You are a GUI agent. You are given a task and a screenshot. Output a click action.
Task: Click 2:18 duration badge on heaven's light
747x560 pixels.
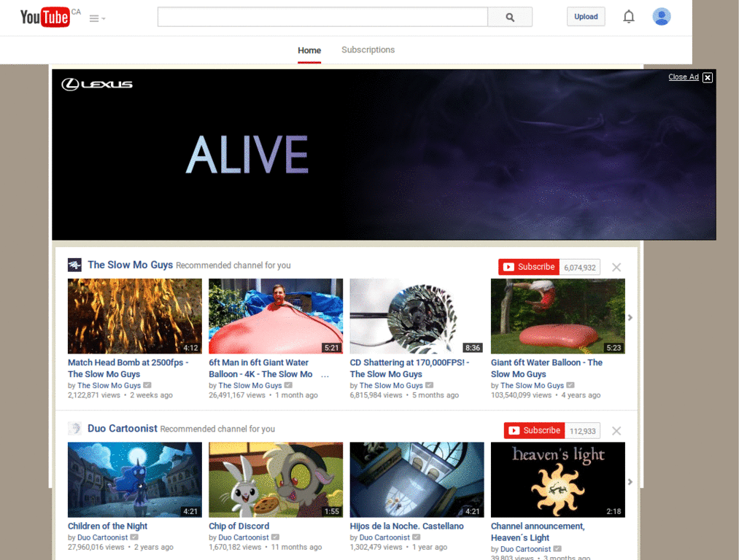coord(614,511)
